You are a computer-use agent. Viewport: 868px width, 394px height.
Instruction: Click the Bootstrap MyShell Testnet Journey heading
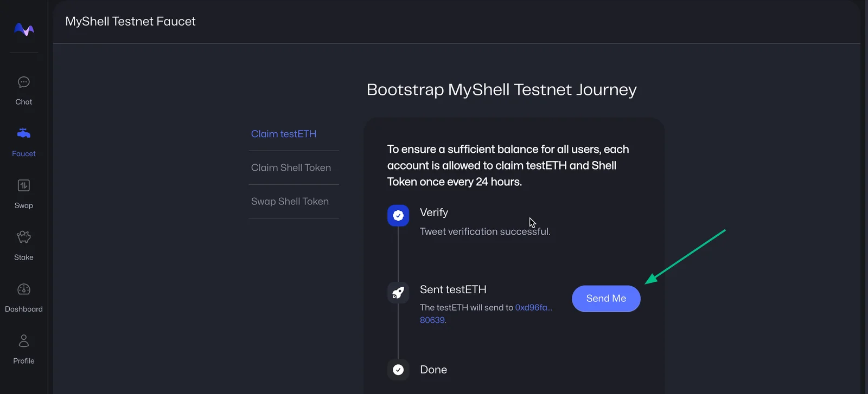pyautogui.click(x=502, y=89)
